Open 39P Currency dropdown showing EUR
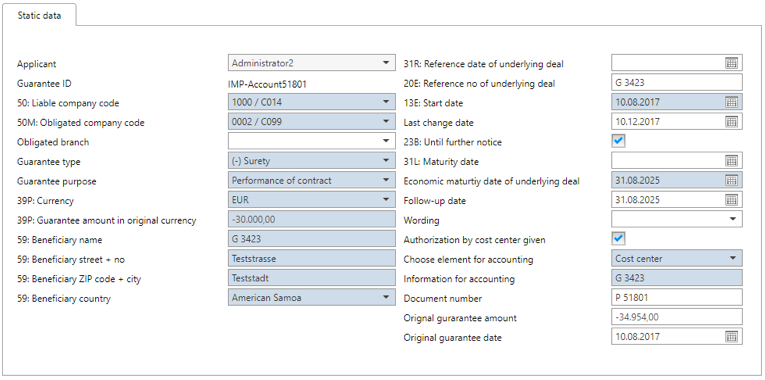 pos(311,200)
